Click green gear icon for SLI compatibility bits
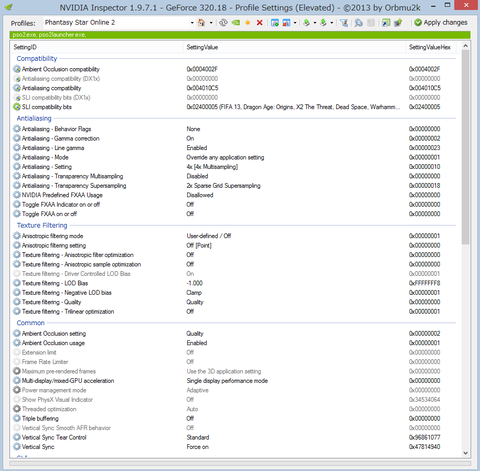 click(x=17, y=107)
